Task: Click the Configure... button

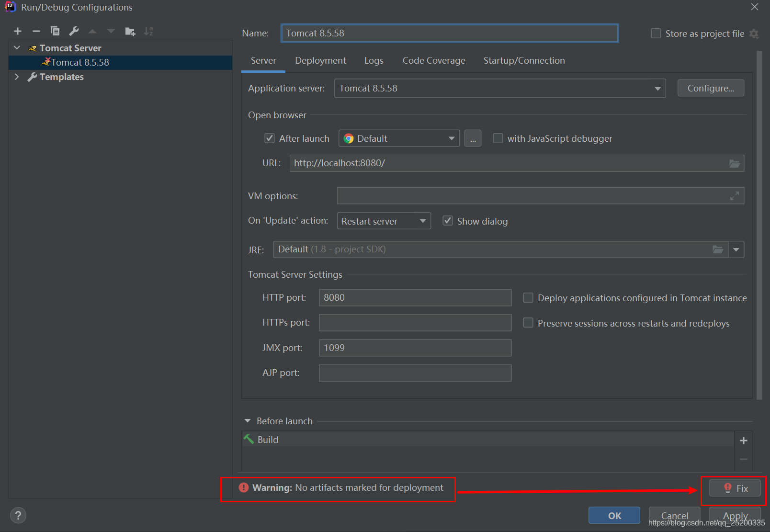Action: point(711,88)
